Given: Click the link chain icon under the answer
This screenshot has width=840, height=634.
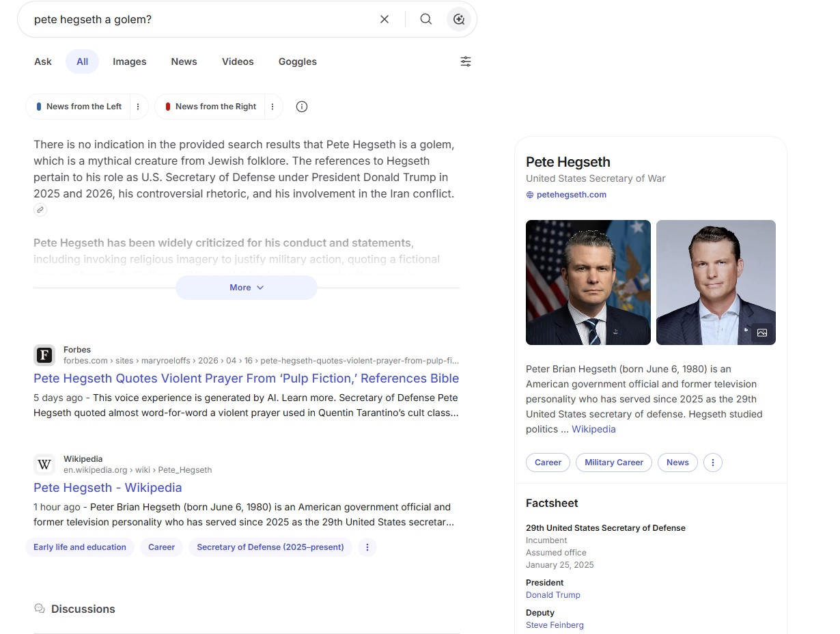Looking at the screenshot, I should coord(40,210).
